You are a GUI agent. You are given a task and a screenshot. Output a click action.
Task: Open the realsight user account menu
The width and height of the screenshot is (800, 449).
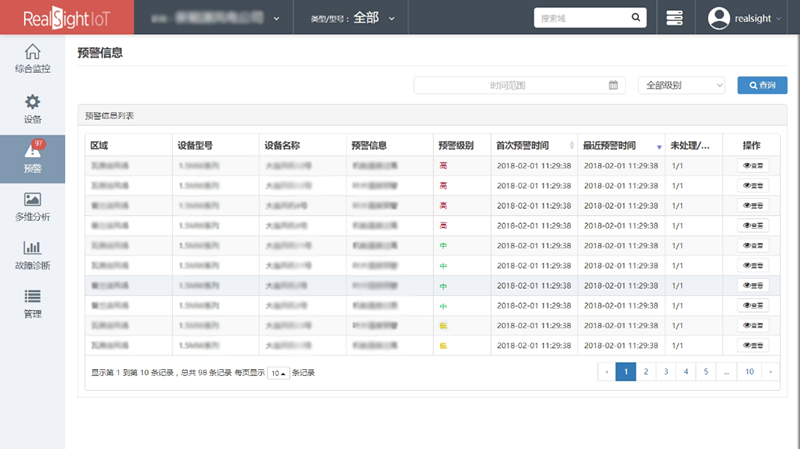click(x=746, y=18)
